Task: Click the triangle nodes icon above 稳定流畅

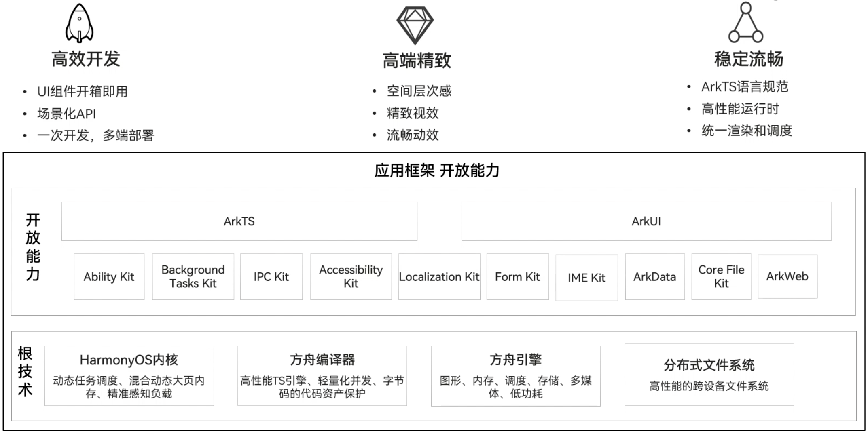Action: point(746,22)
